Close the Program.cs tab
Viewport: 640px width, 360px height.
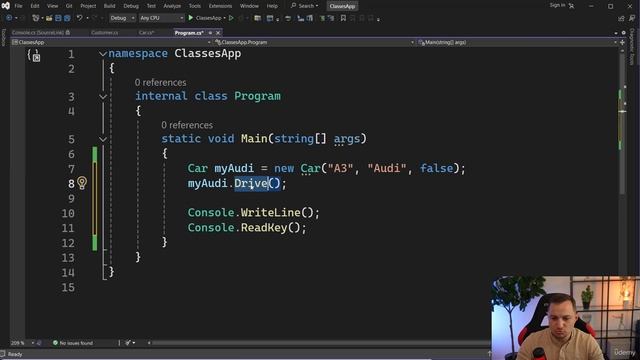[x=218, y=33]
